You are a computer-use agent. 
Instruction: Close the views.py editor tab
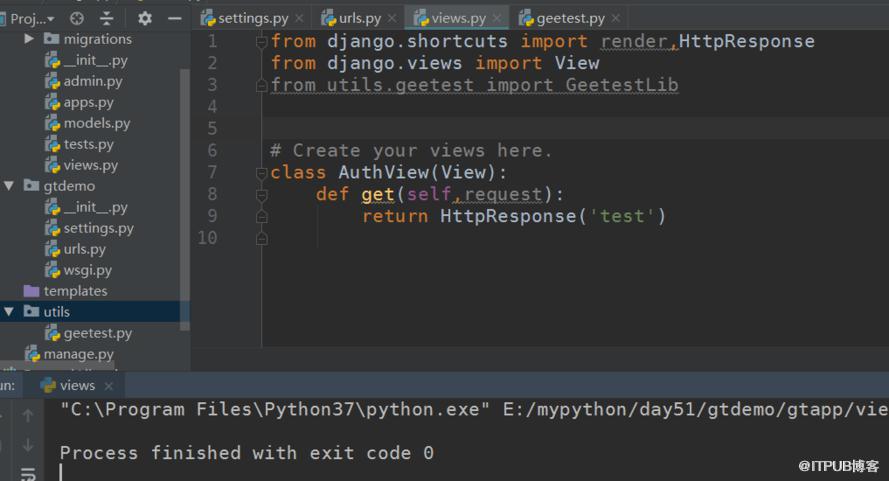point(497,19)
